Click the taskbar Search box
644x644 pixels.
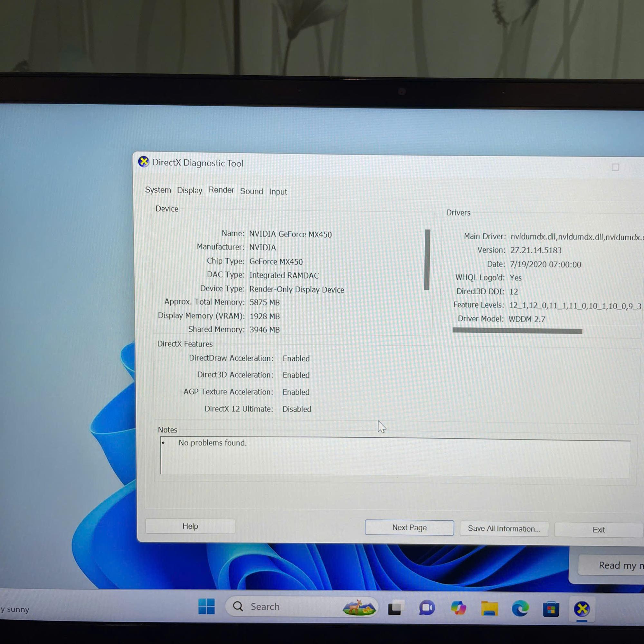[301, 606]
